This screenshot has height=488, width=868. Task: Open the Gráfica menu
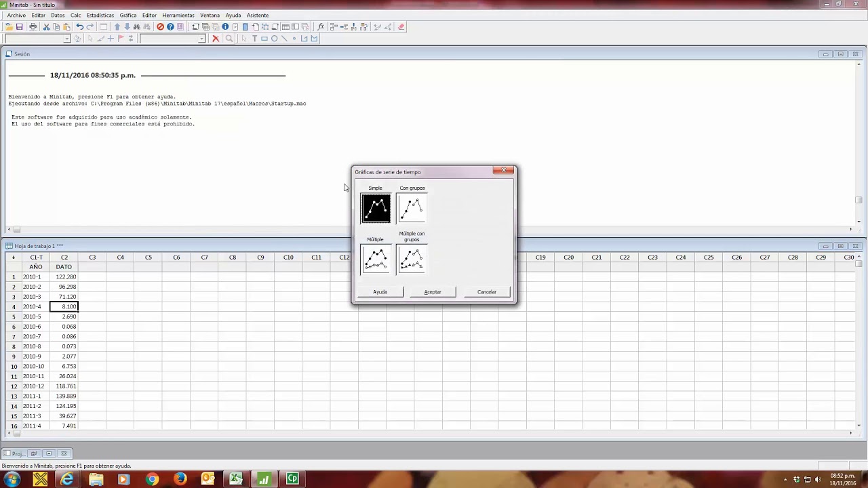pyautogui.click(x=127, y=15)
